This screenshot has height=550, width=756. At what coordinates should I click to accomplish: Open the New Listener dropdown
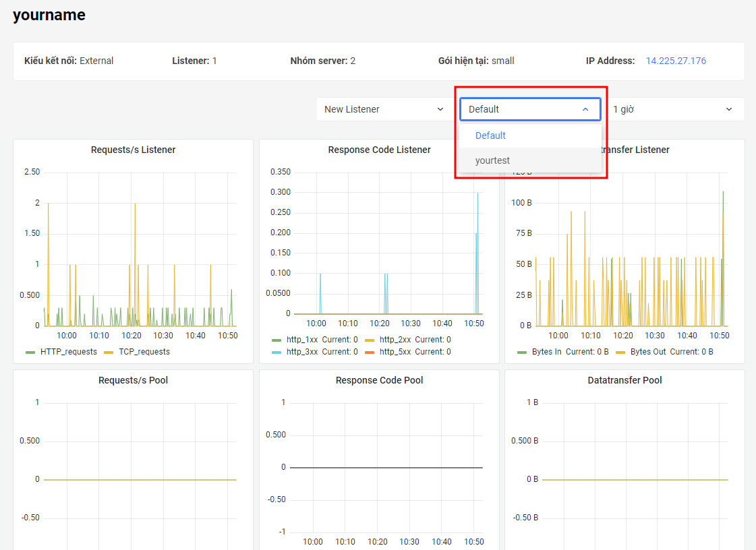(384, 109)
